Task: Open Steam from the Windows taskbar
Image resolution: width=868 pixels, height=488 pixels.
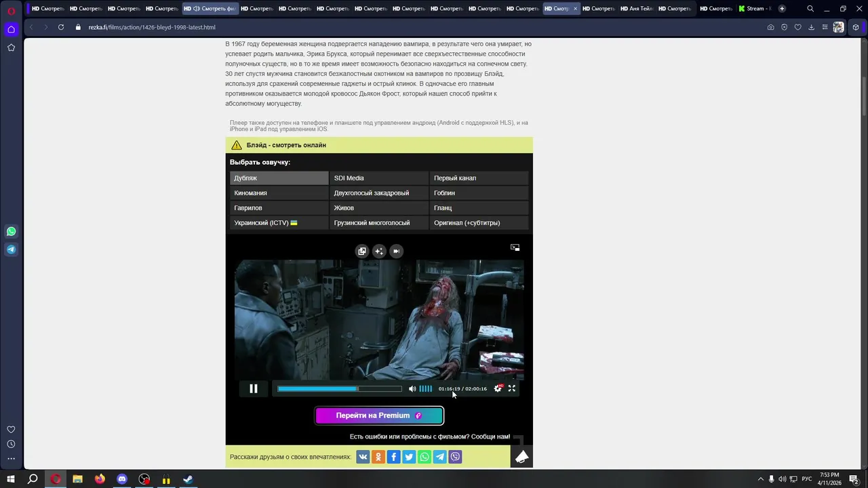Action: pos(188,479)
